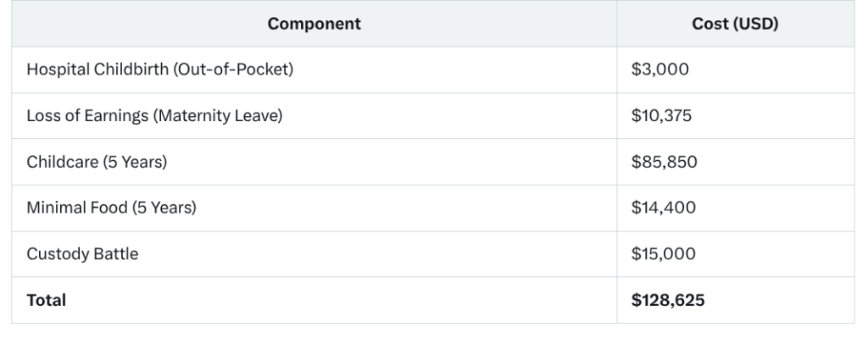Image resolution: width=868 pixels, height=344 pixels.
Task: Select the Loss of Earnings (Maternity Leave) cell
Action: (314, 115)
